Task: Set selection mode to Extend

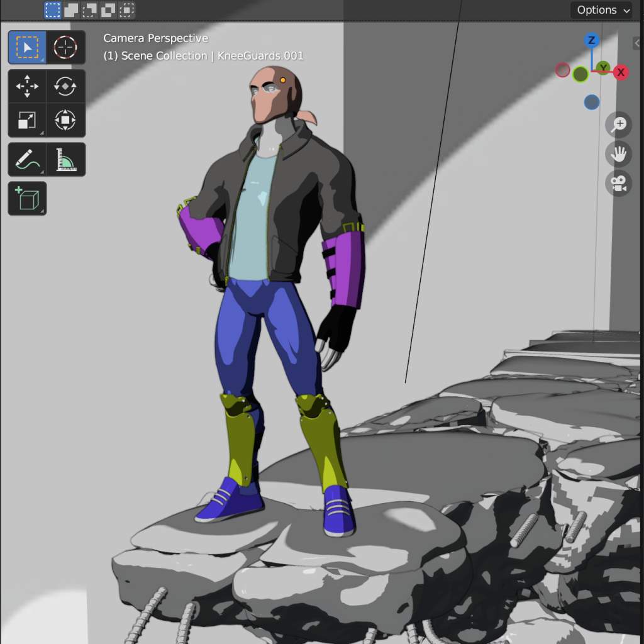Action: (x=71, y=10)
